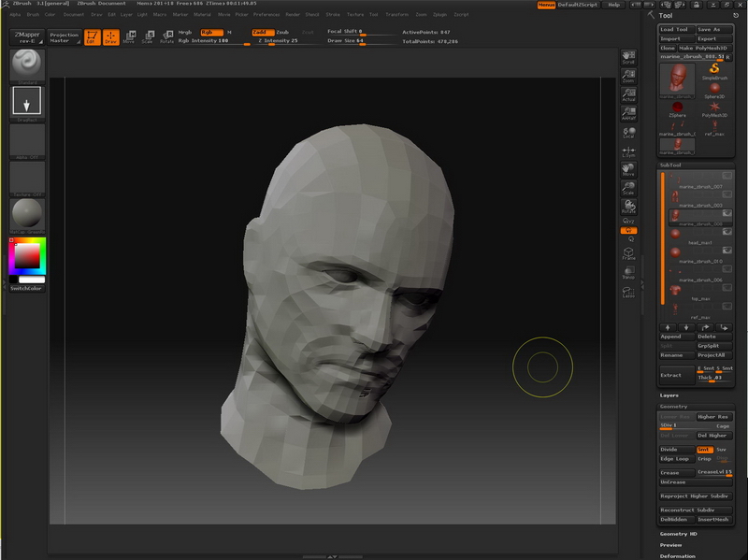The height and width of the screenshot is (560, 748).
Task: Open the Transform menu
Action: tap(396, 14)
